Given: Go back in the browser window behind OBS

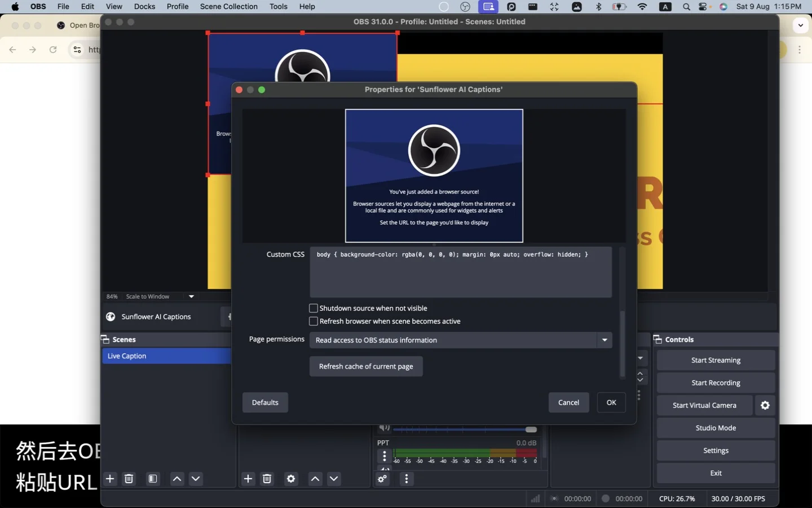Looking at the screenshot, I should (12, 50).
